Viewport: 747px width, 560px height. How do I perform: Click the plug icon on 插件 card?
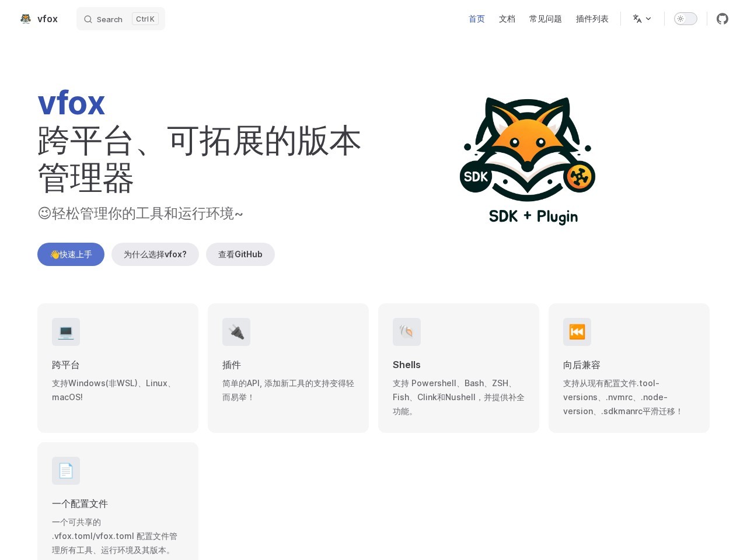236,332
